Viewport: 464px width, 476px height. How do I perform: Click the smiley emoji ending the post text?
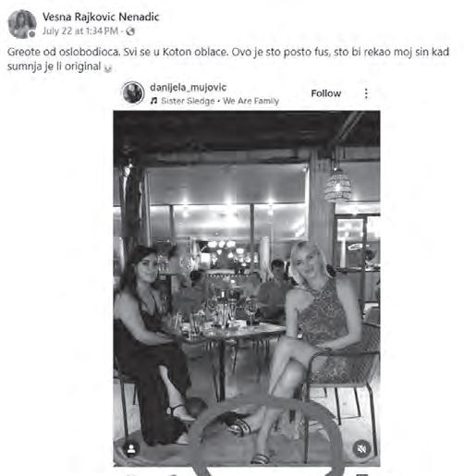pyautogui.click(x=107, y=67)
